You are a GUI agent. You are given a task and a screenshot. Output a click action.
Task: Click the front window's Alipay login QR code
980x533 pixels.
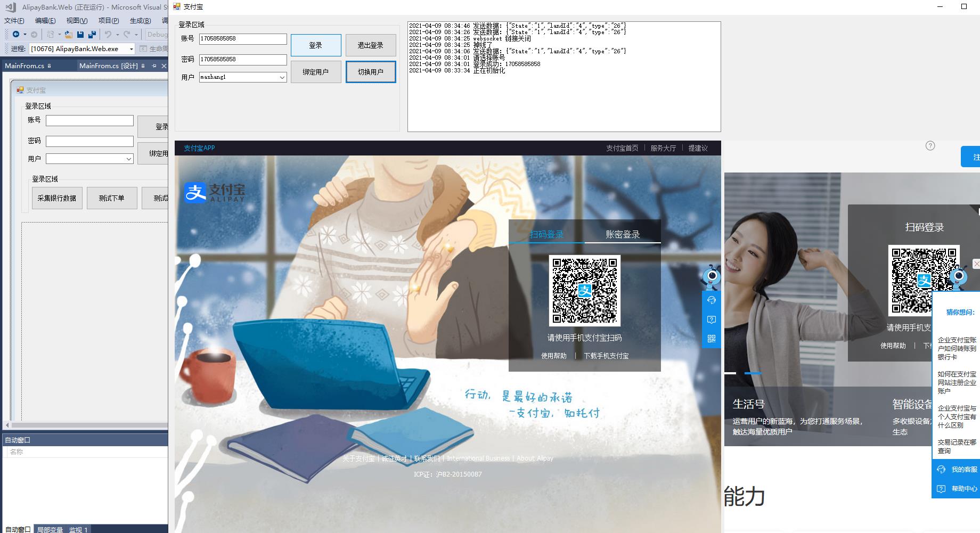(x=584, y=290)
